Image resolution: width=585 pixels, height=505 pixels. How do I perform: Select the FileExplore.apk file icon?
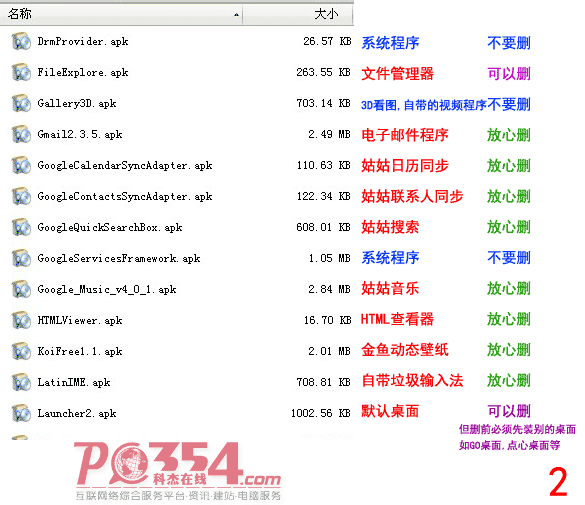point(21,72)
